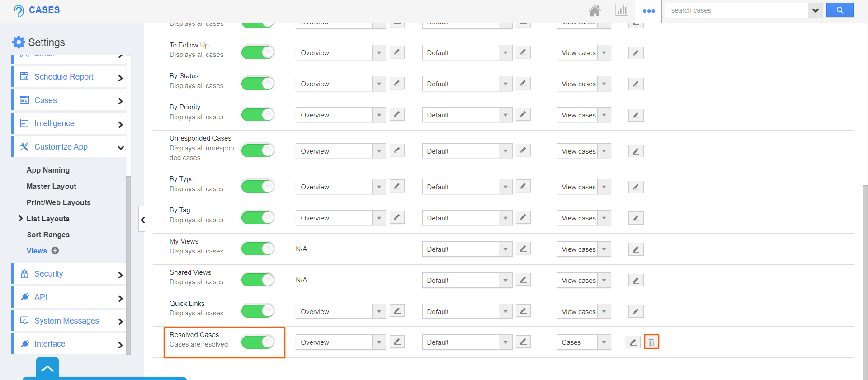Toggle off the To Follow Up view
This screenshot has height=380, width=868.
[258, 52]
